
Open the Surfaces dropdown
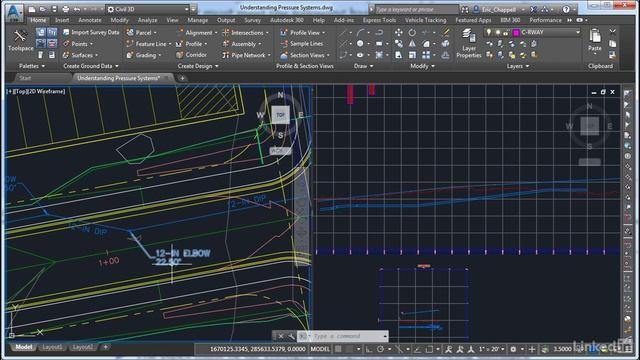[80, 55]
